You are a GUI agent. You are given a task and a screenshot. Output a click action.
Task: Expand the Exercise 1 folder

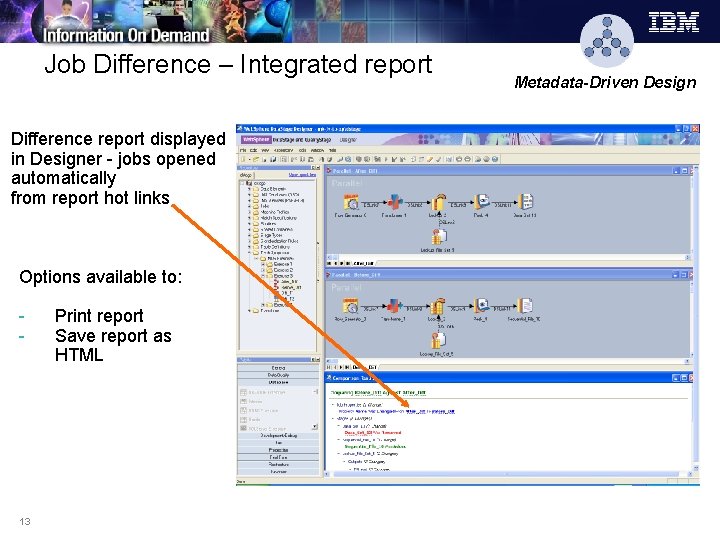pyautogui.click(x=263, y=264)
